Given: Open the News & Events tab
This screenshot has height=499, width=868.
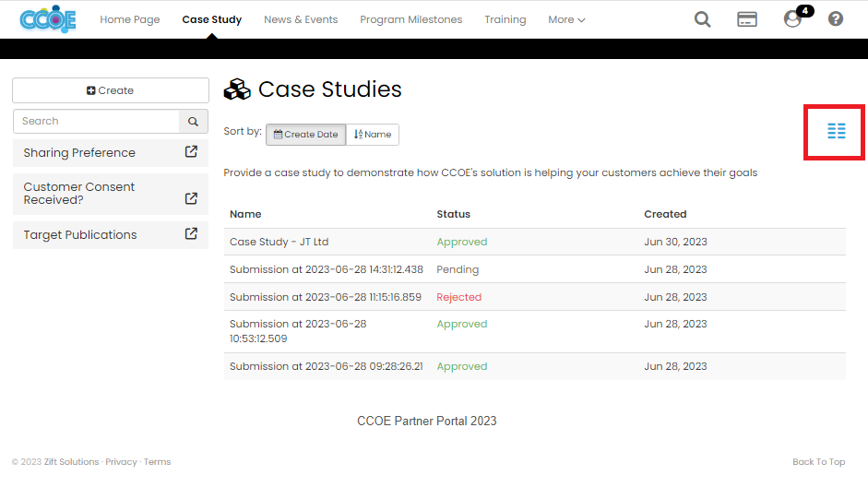Looking at the screenshot, I should (x=301, y=19).
